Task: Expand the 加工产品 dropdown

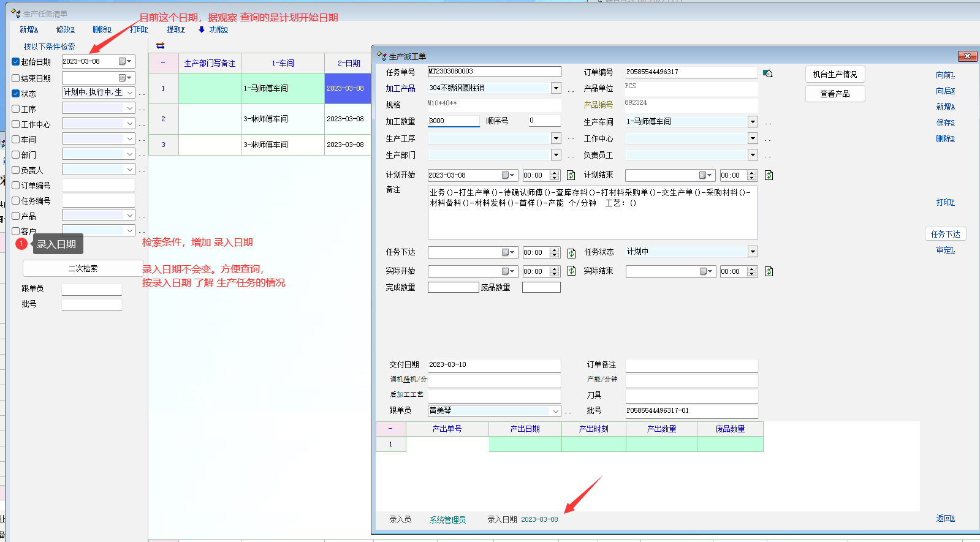Action: pos(556,88)
